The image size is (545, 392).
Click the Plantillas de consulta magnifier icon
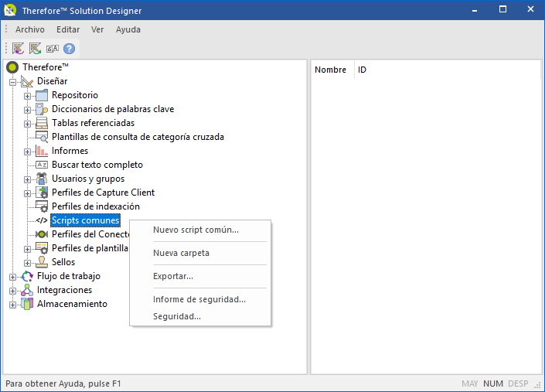coord(42,137)
